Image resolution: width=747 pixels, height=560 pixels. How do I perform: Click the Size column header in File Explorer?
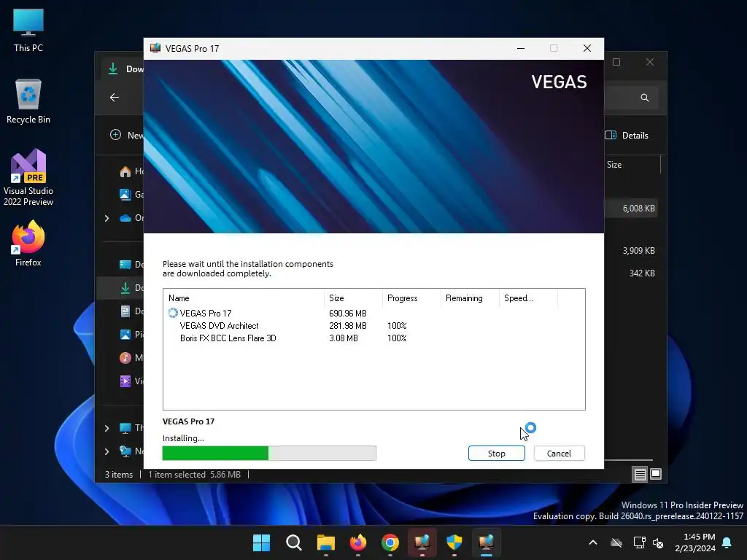click(x=614, y=165)
